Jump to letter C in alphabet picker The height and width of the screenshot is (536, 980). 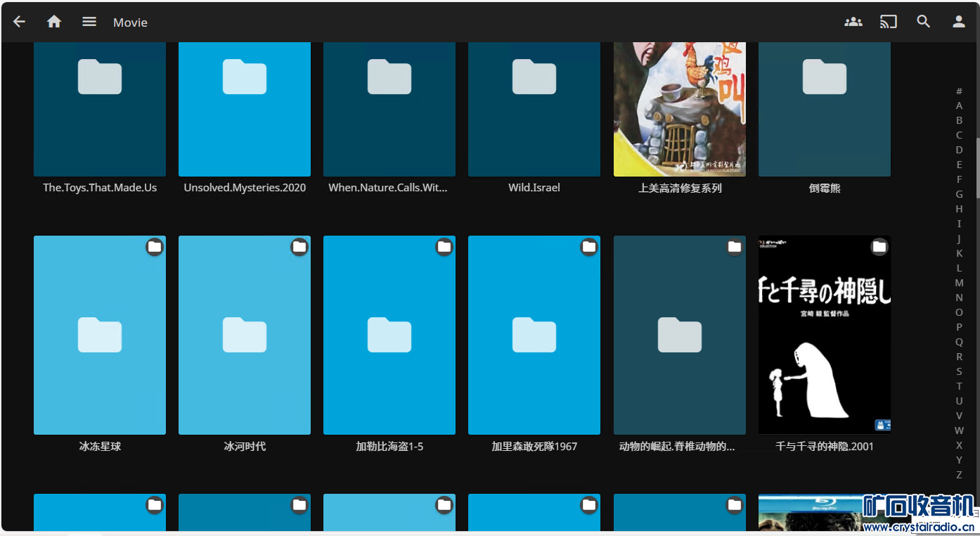pyautogui.click(x=959, y=135)
